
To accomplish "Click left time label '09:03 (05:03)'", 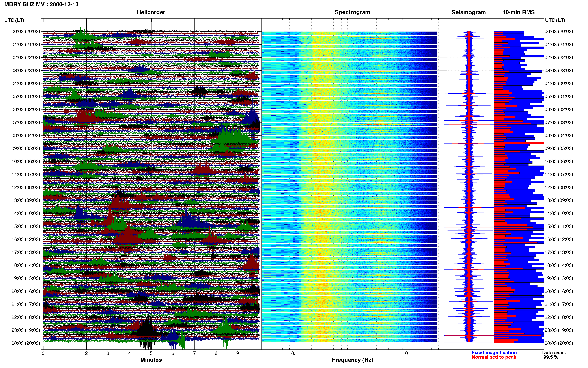I will 26,148.
